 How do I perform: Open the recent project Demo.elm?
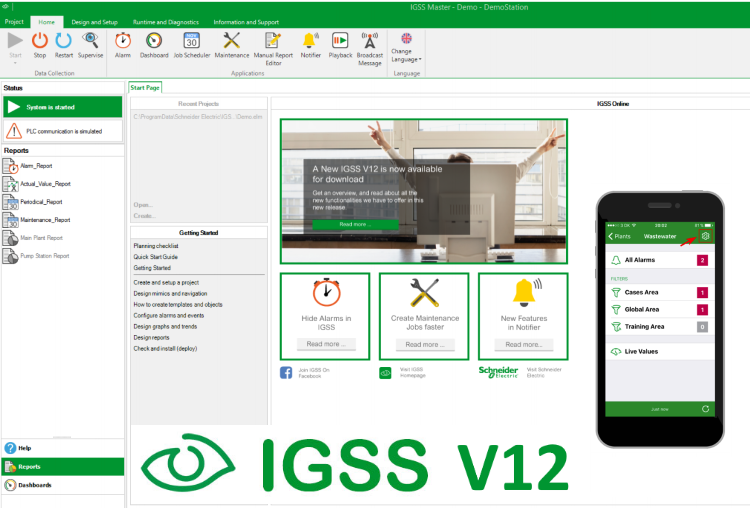click(198, 117)
